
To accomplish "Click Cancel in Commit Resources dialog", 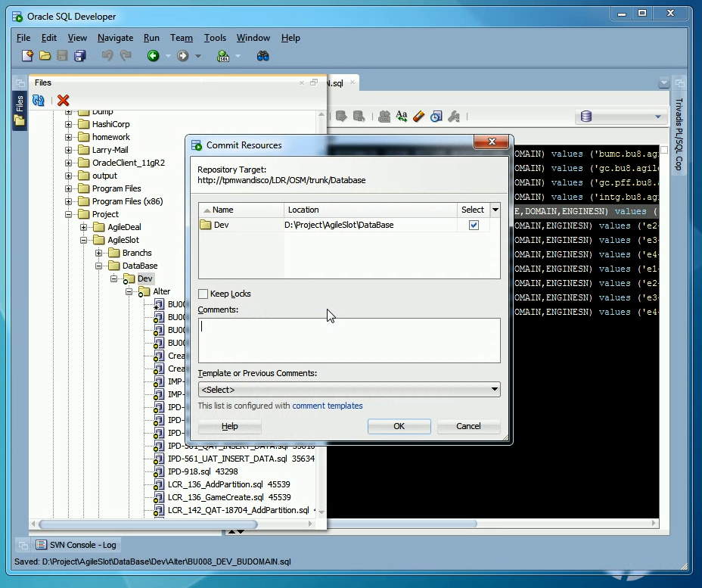I will 468,426.
